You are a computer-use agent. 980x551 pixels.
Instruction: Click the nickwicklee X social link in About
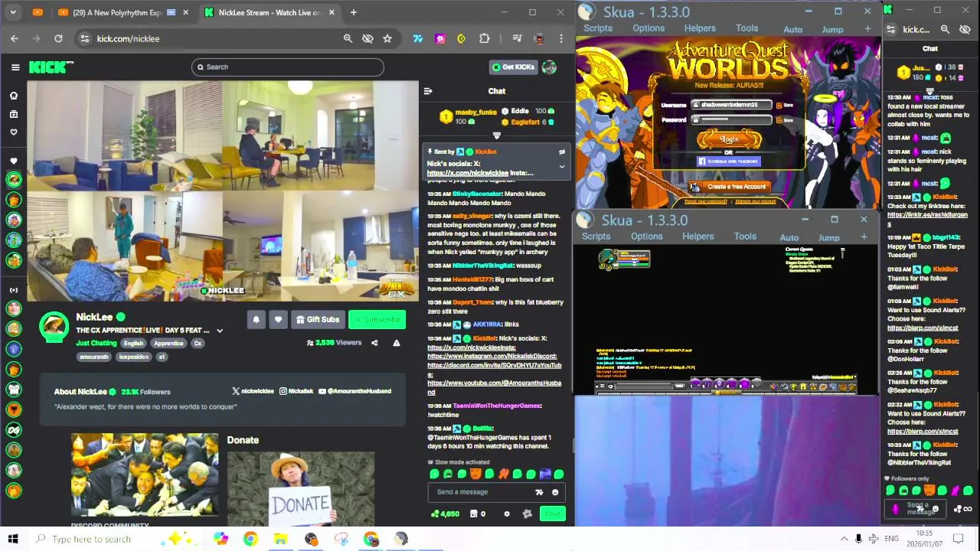tap(253, 391)
